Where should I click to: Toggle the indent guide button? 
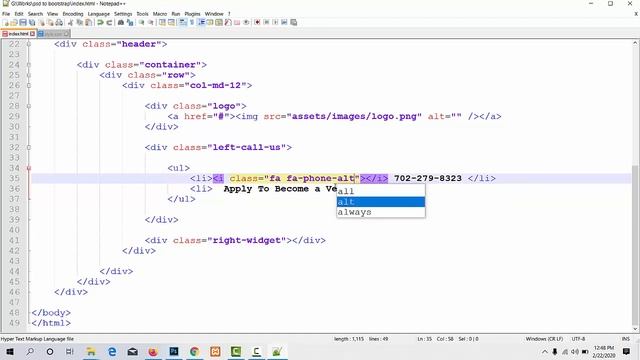[201, 22]
